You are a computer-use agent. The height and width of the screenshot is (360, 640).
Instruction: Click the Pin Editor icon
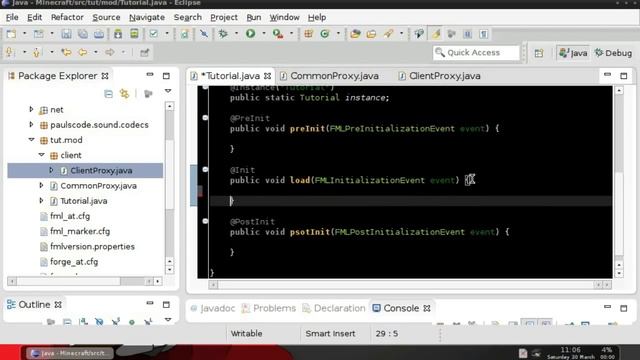144,52
